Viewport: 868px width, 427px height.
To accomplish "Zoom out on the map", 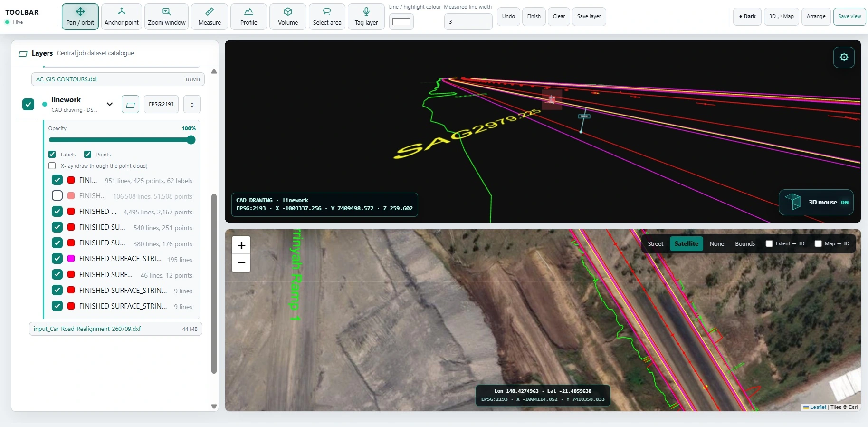I will 241,263.
